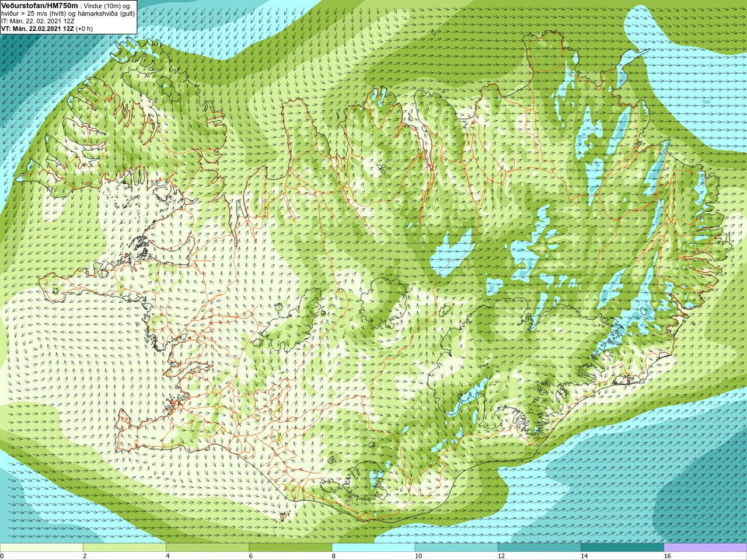This screenshot has width=747, height=560.
Task: Click the '10' tick label of the legend
Action: 418,556
